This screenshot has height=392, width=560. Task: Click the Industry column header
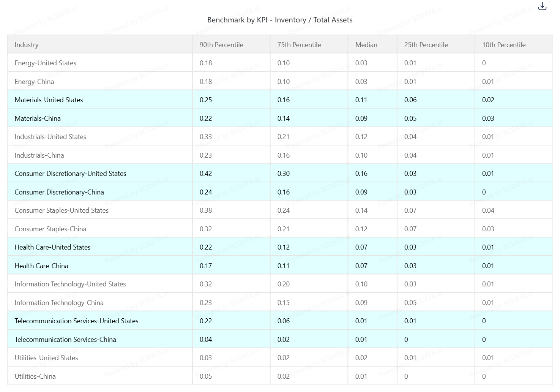pyautogui.click(x=27, y=45)
